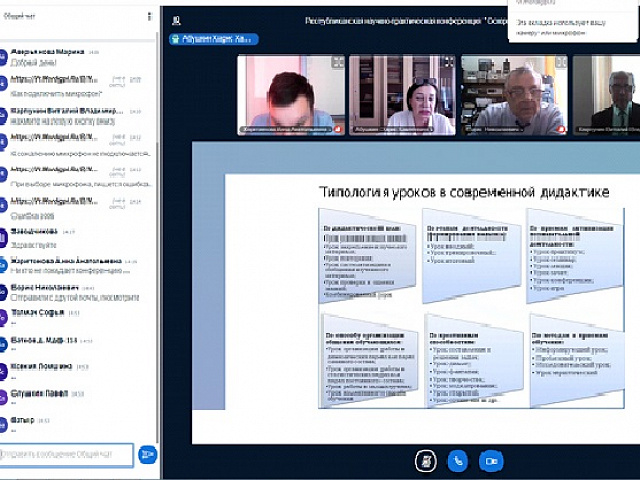The image size is (640, 480).
Task: Type in the public chat message field
Action: [x=66, y=455]
